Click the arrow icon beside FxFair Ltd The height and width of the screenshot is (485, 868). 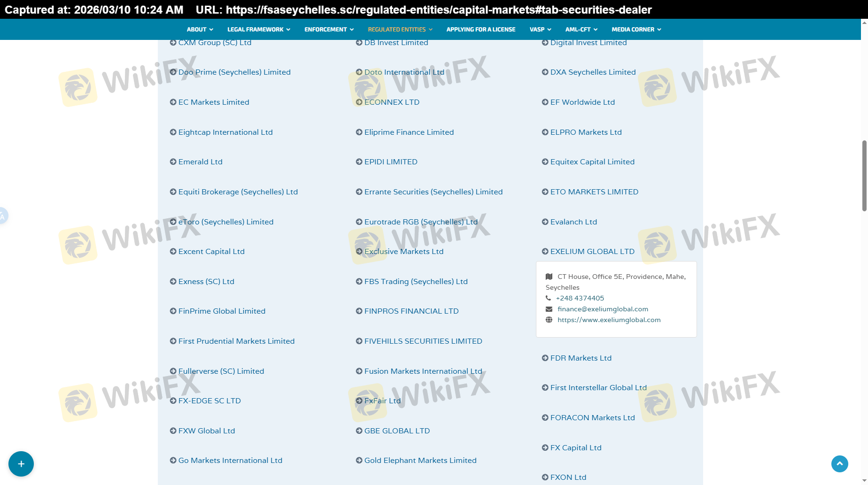coord(359,401)
